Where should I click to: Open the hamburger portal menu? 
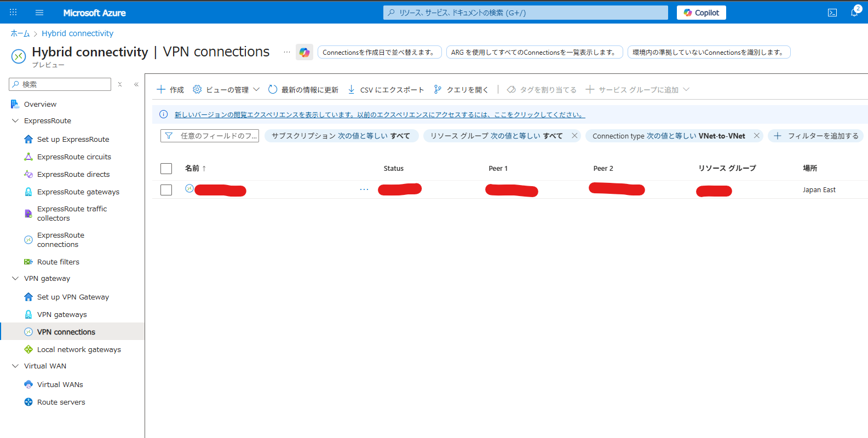pyautogui.click(x=39, y=13)
